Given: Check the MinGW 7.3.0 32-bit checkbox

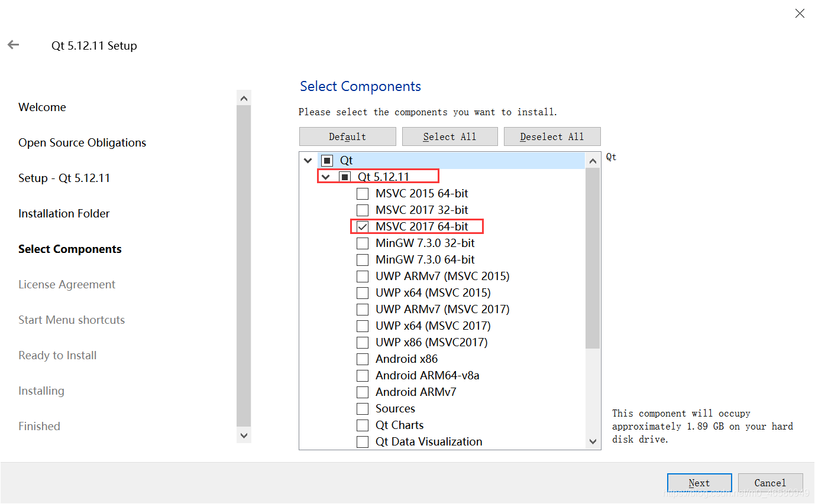Looking at the screenshot, I should pos(363,243).
